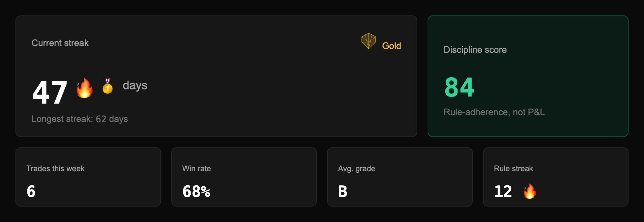Image resolution: width=644 pixels, height=222 pixels.
Task: Click the trades count value 6
Action: click(31, 191)
